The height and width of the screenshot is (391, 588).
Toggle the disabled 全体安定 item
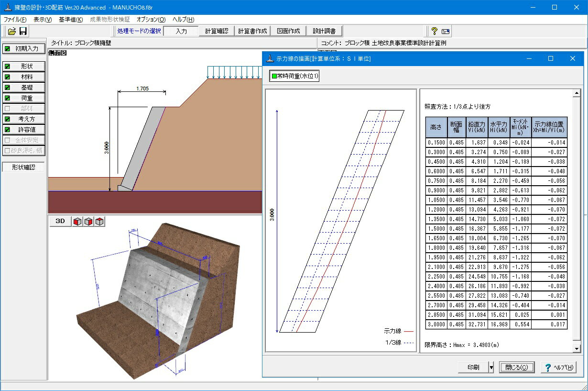pos(24,140)
